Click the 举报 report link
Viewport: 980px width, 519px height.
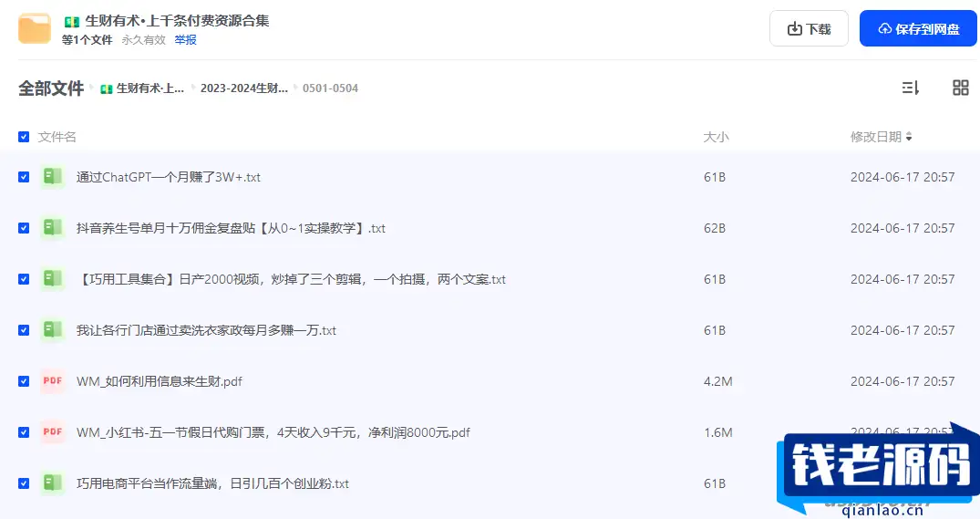point(186,40)
